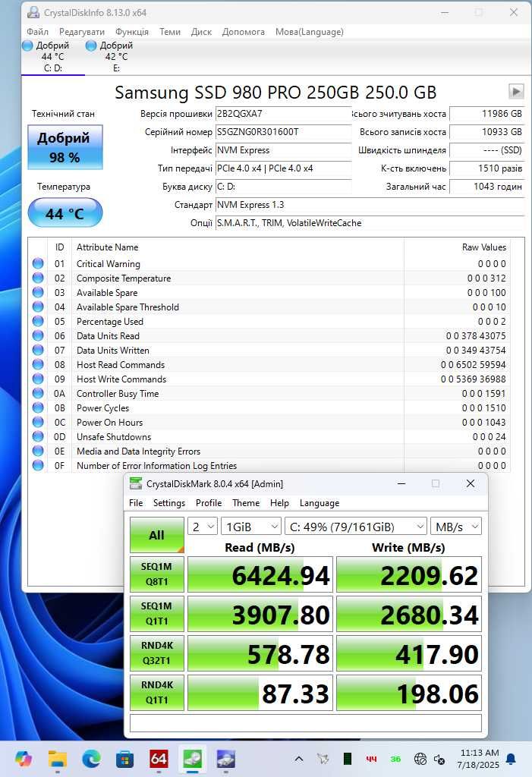Start all benchmarks with All button
The height and width of the screenshot is (777, 532).
(156, 535)
